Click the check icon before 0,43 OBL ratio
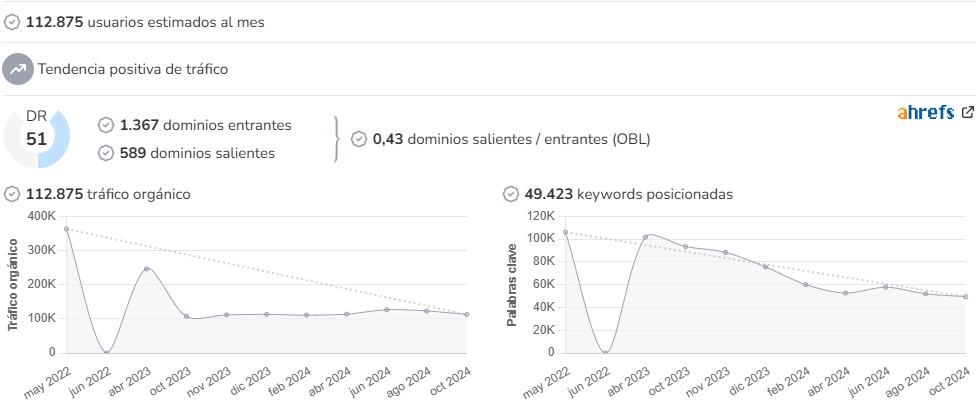 359,139
